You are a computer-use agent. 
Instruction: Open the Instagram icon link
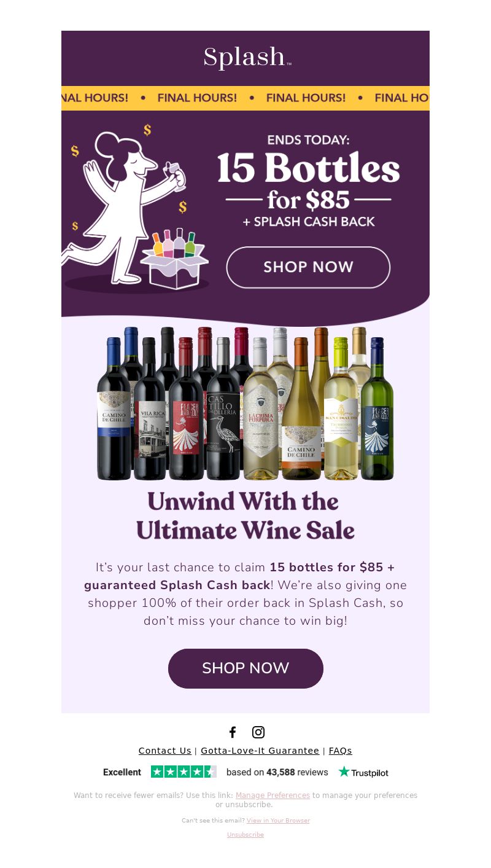(x=258, y=732)
